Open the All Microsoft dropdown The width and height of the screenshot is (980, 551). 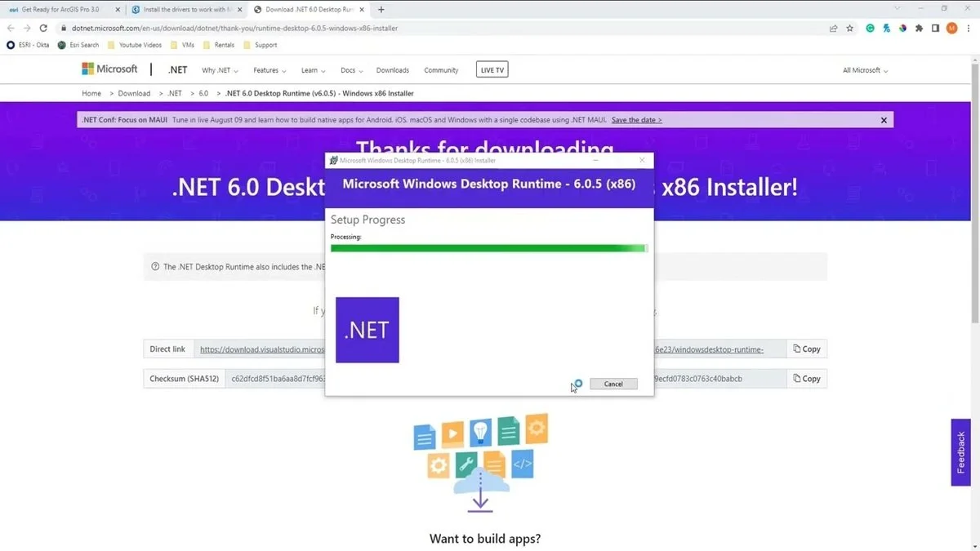865,70
